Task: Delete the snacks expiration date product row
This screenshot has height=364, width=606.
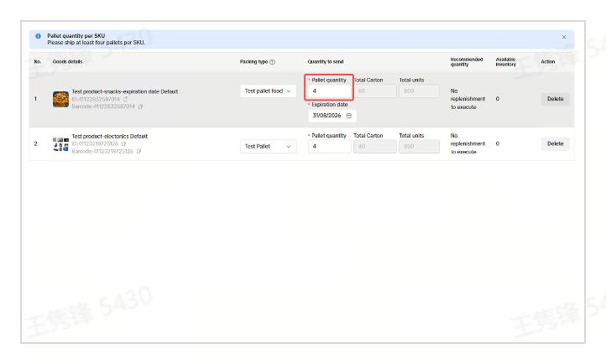Action: coord(555,99)
